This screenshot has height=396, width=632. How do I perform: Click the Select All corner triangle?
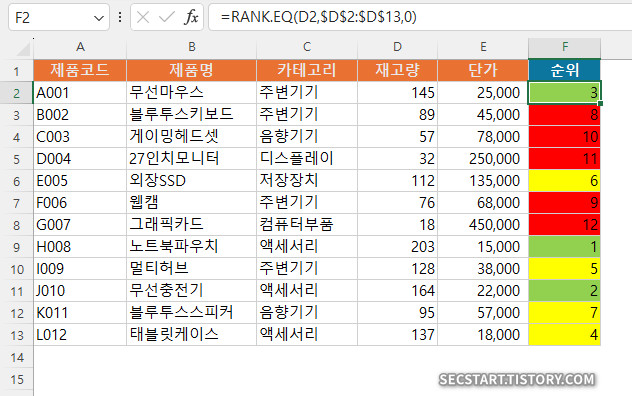pos(23,49)
